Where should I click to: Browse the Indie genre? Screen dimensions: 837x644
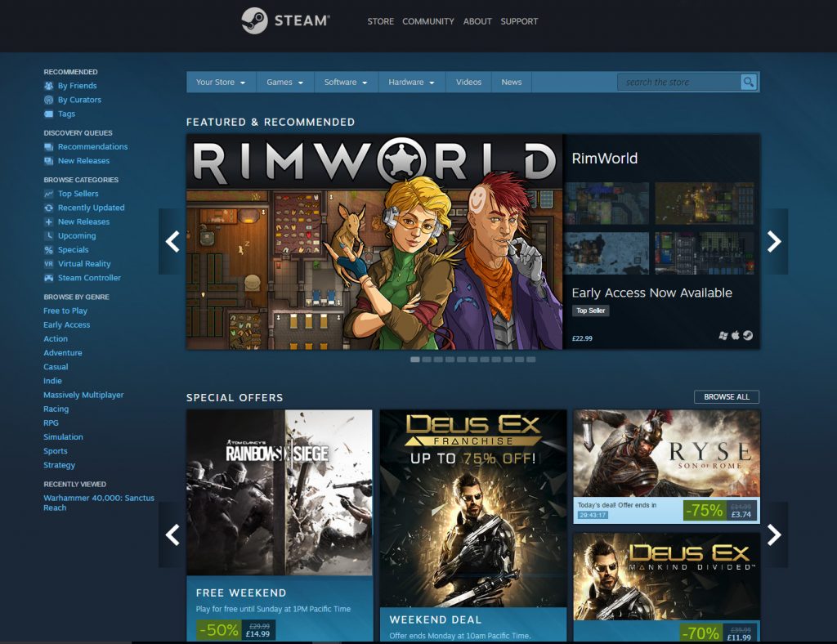pyautogui.click(x=52, y=380)
